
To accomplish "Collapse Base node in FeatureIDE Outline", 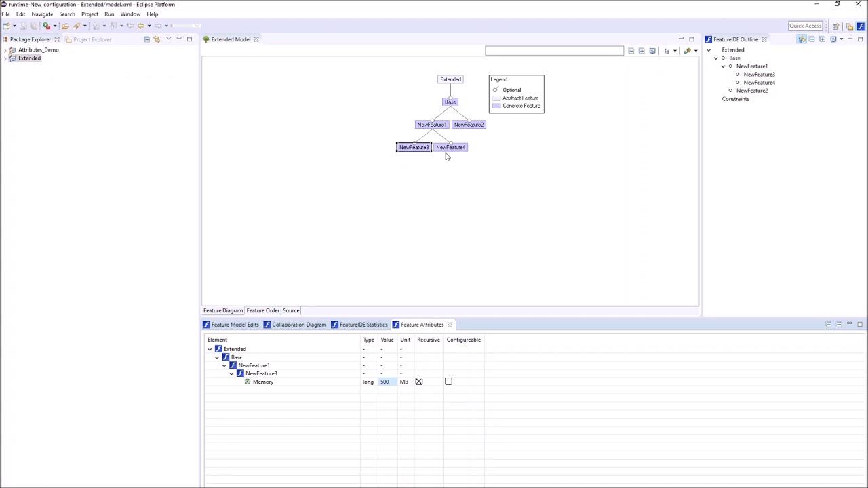I will point(716,58).
